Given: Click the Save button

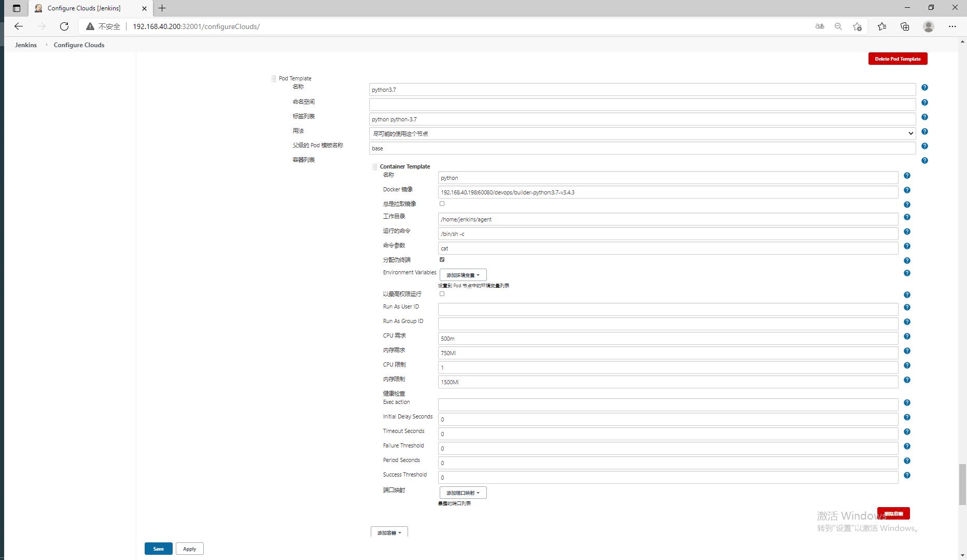Looking at the screenshot, I should pos(159,549).
